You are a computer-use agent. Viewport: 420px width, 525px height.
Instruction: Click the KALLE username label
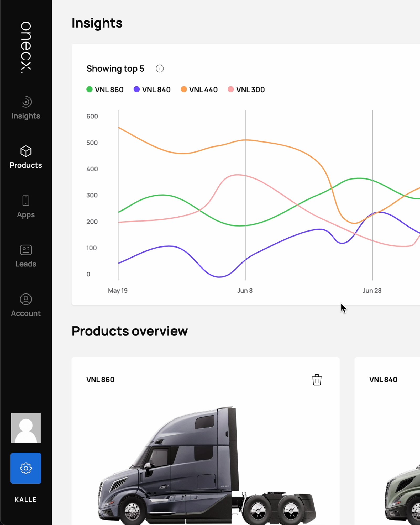26,500
